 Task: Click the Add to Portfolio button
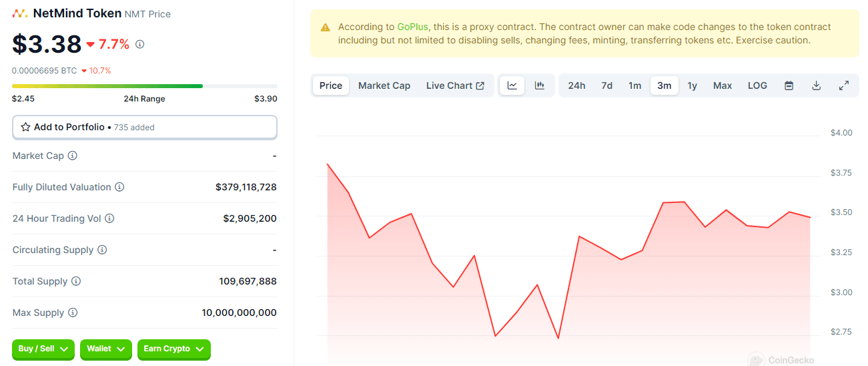coord(145,127)
